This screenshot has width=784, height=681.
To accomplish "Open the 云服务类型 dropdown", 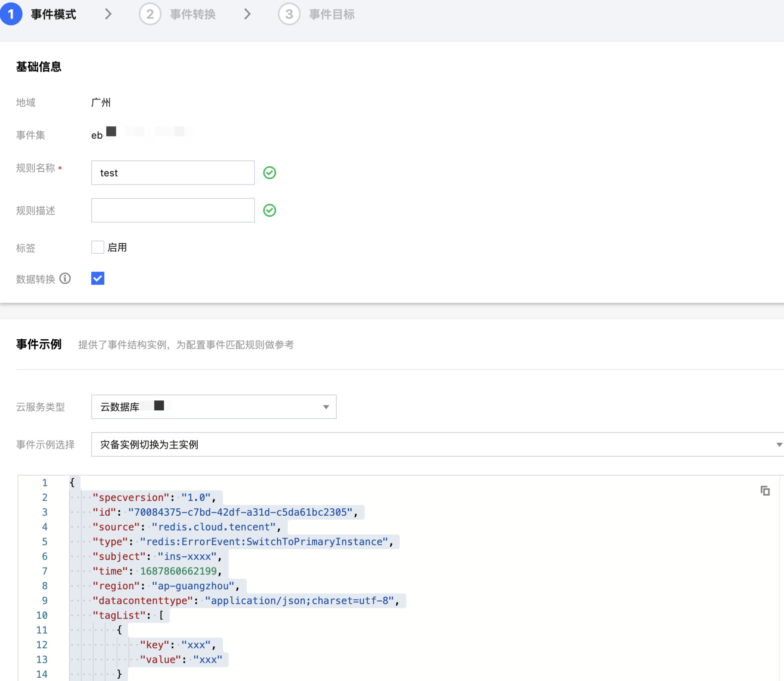I will click(x=213, y=407).
